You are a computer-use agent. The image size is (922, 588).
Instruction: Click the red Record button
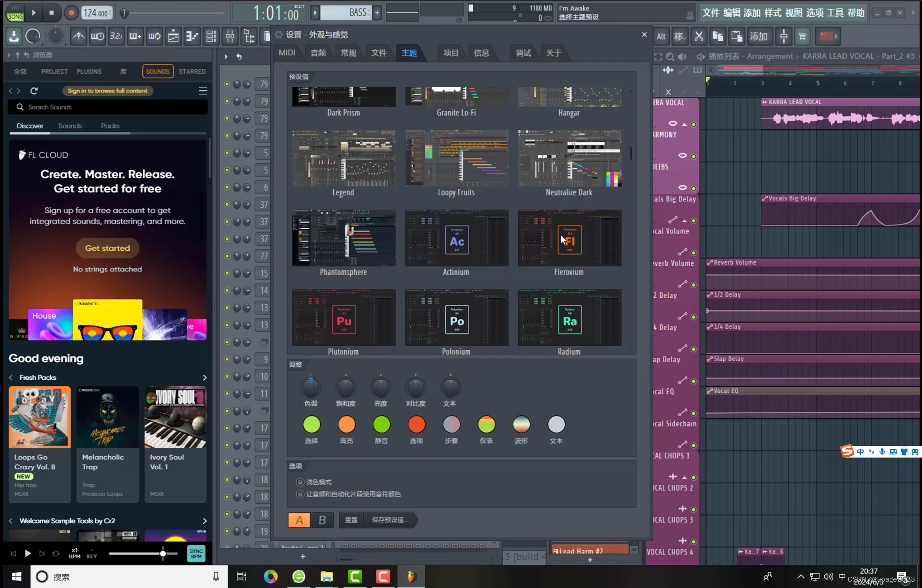pyautogui.click(x=71, y=13)
